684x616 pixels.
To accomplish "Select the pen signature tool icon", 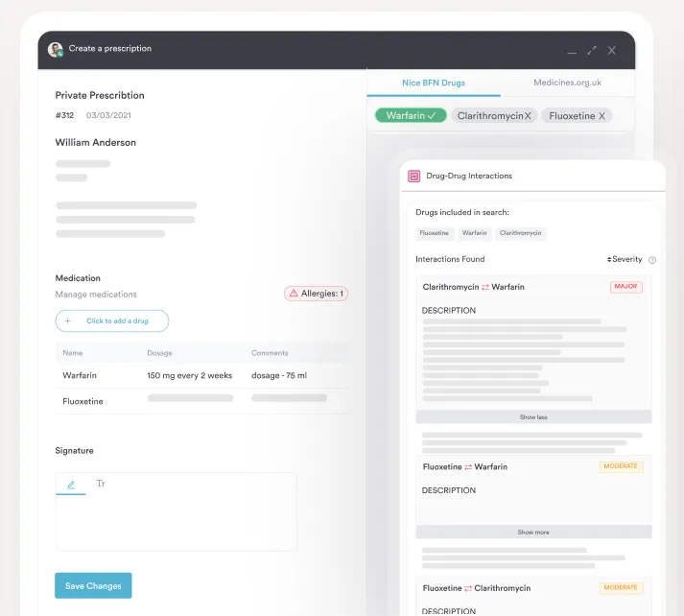I will click(71, 485).
